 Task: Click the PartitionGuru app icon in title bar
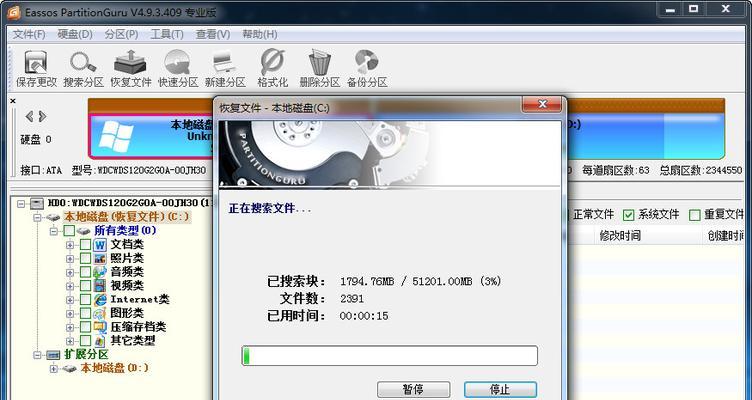(x=13, y=12)
